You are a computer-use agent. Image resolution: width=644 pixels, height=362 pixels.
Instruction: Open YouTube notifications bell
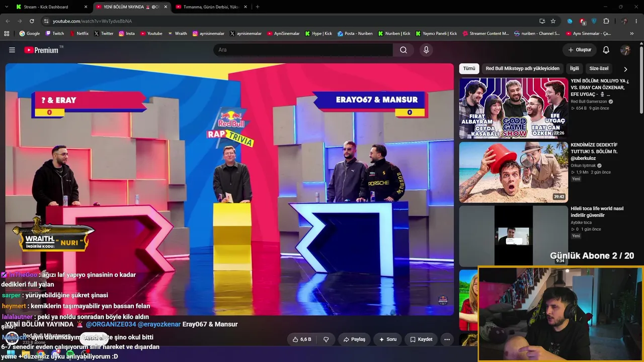(x=606, y=50)
